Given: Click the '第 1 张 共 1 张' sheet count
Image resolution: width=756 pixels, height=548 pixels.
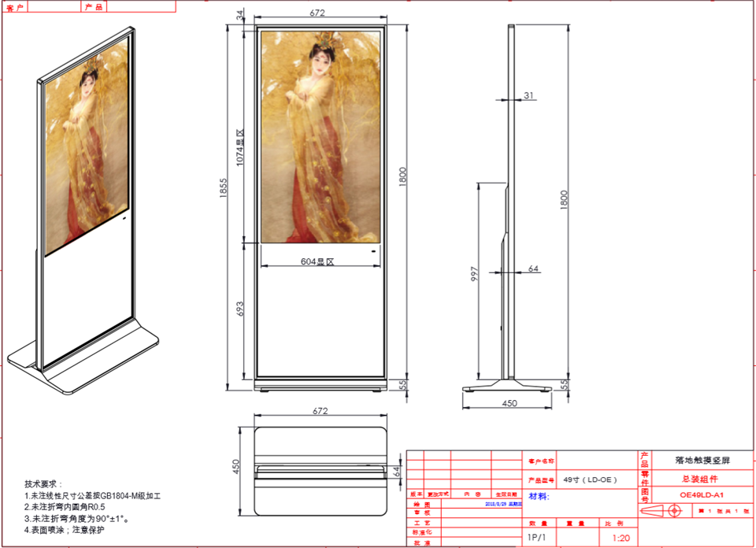Looking at the screenshot, I should pos(724,510).
